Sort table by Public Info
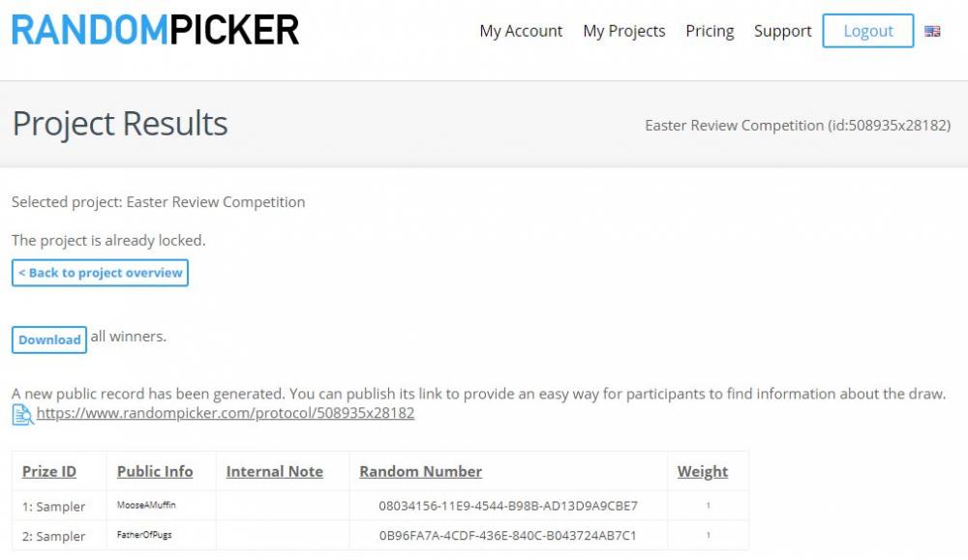This screenshot has width=968, height=560. [x=155, y=471]
